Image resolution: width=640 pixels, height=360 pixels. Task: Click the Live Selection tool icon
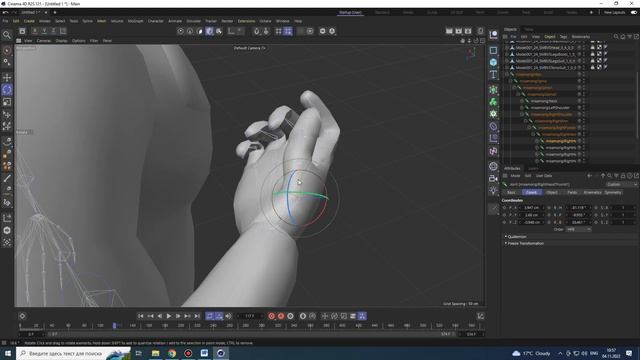(x=7, y=51)
